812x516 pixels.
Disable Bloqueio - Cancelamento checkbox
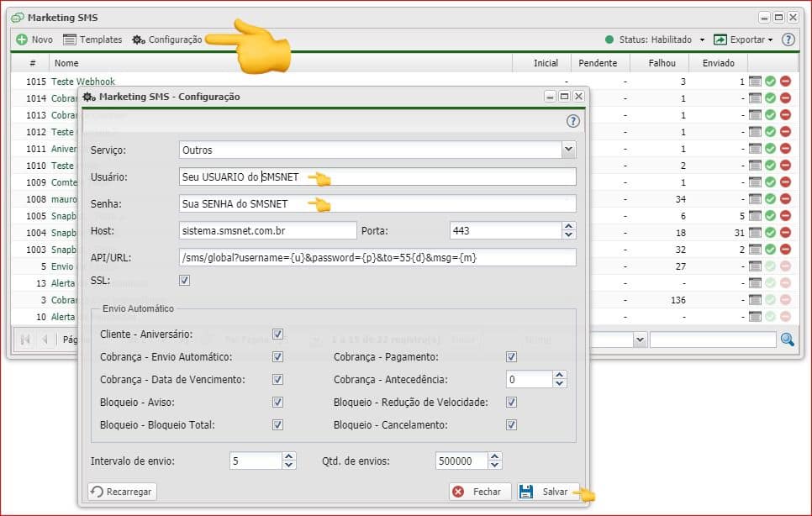511,425
